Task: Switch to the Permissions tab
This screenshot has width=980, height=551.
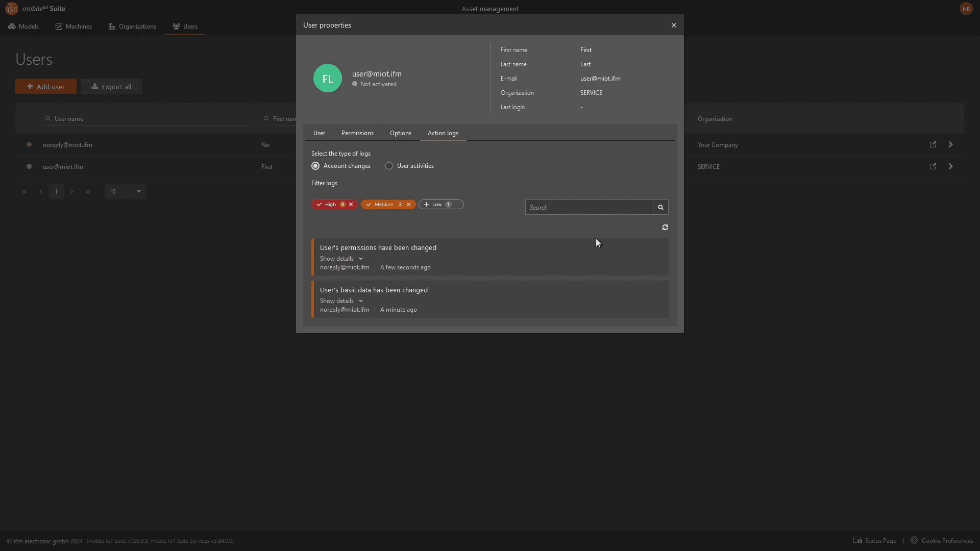Action: point(357,133)
